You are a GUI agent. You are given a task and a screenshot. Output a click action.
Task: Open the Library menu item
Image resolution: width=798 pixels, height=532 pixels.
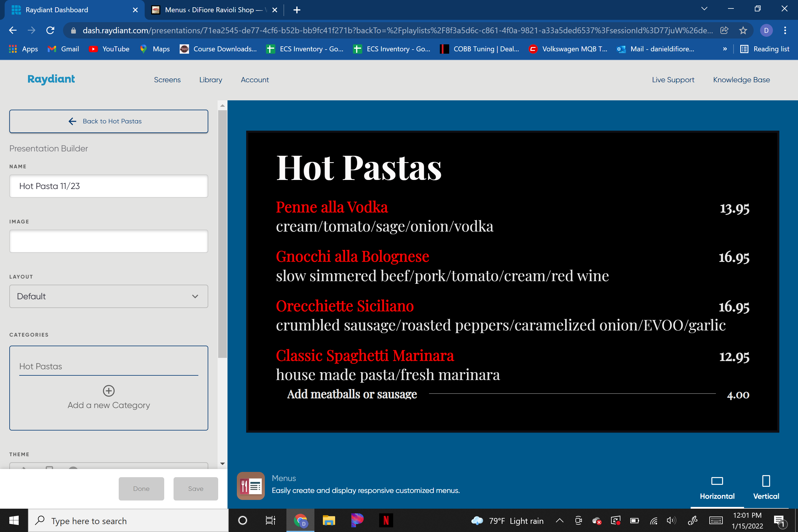pyautogui.click(x=210, y=80)
